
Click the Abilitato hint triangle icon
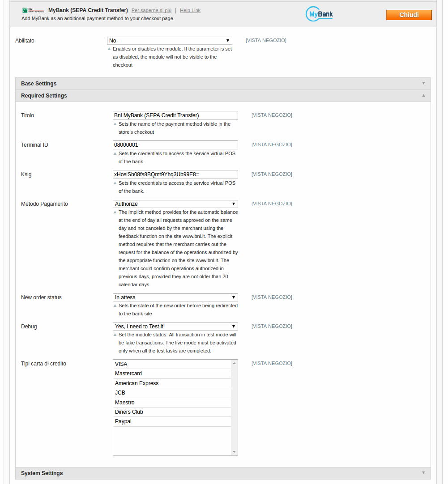109,49
